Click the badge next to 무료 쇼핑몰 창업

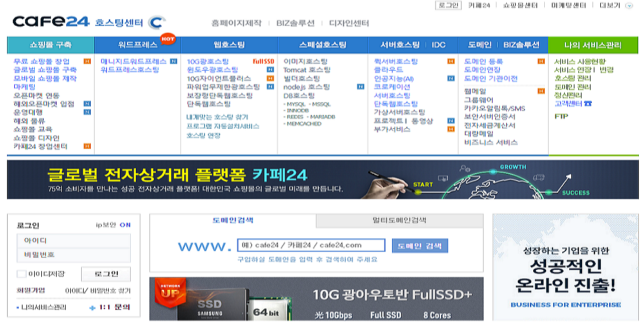coord(87,61)
